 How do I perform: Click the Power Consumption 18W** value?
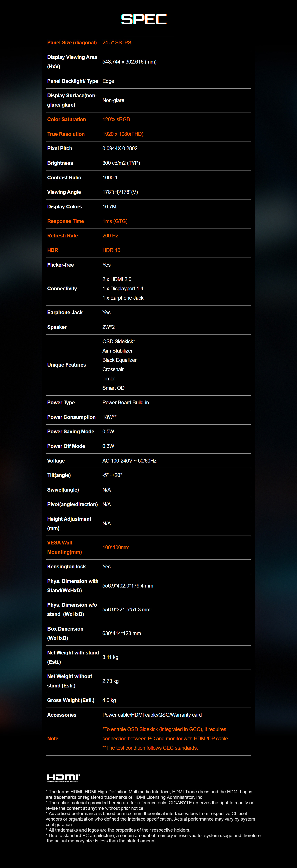[109, 417]
